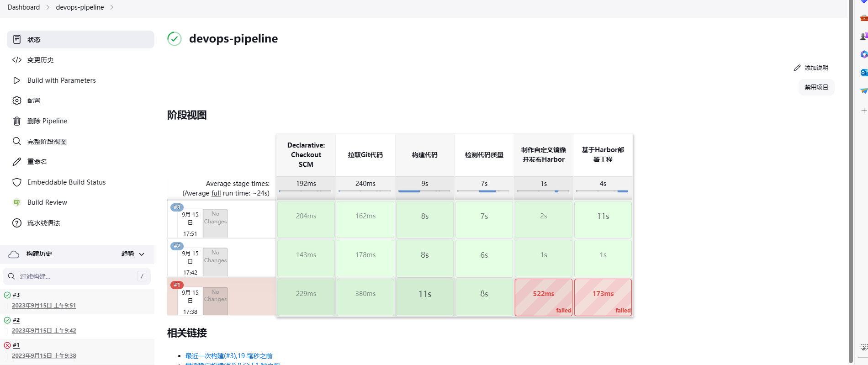The image size is (868, 365).
Task: Click the 删除 Pipeline trash icon
Action: click(17, 121)
